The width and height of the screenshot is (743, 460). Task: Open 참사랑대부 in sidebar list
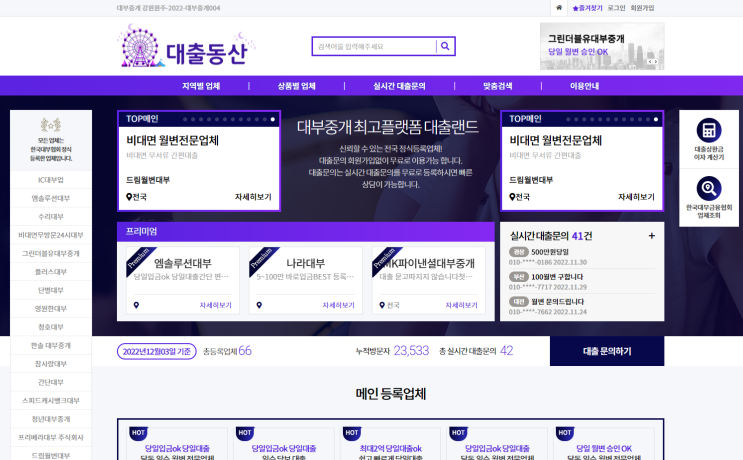51,364
